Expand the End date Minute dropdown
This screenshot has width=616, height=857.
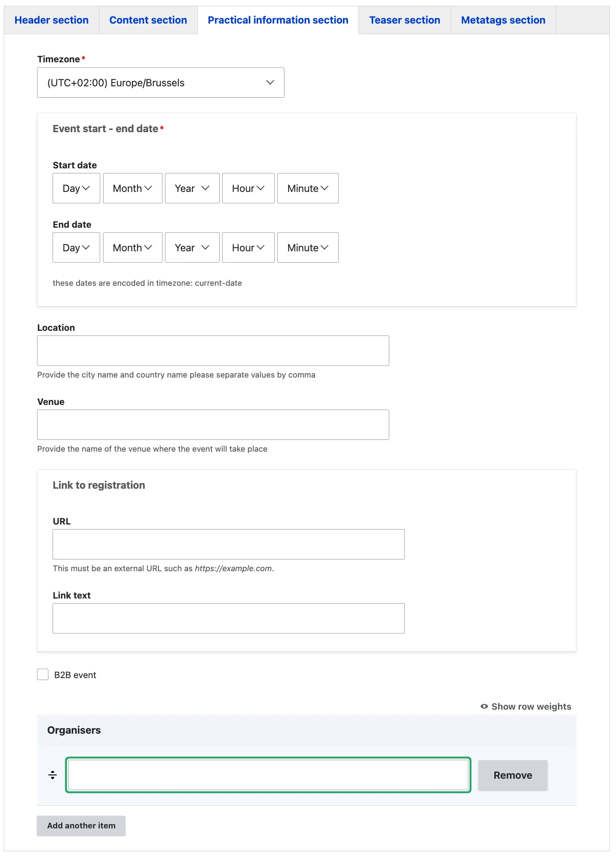click(308, 248)
